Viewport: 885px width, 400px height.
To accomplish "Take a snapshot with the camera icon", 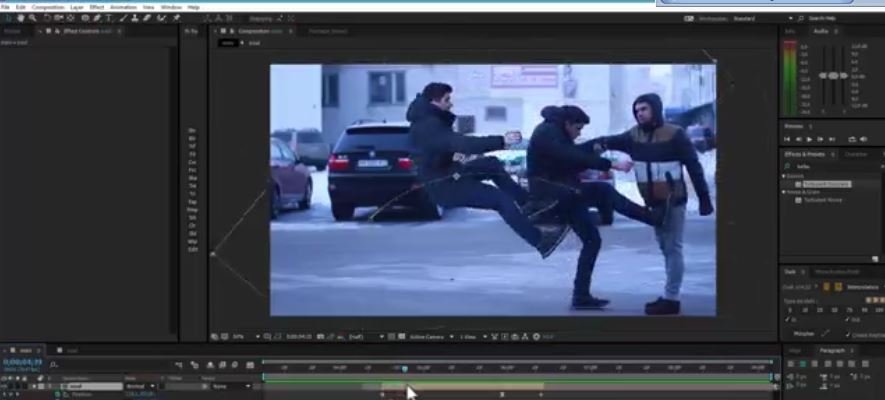I will (320, 337).
